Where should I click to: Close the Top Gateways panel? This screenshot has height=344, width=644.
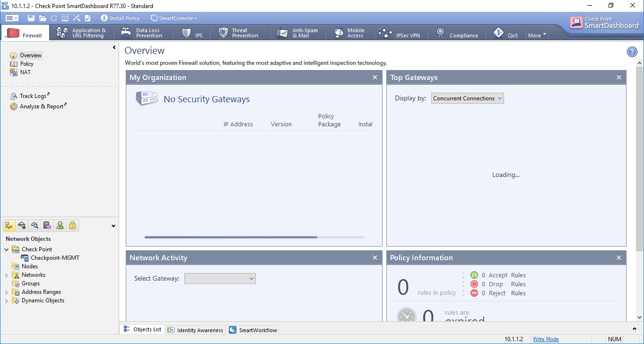(619, 77)
